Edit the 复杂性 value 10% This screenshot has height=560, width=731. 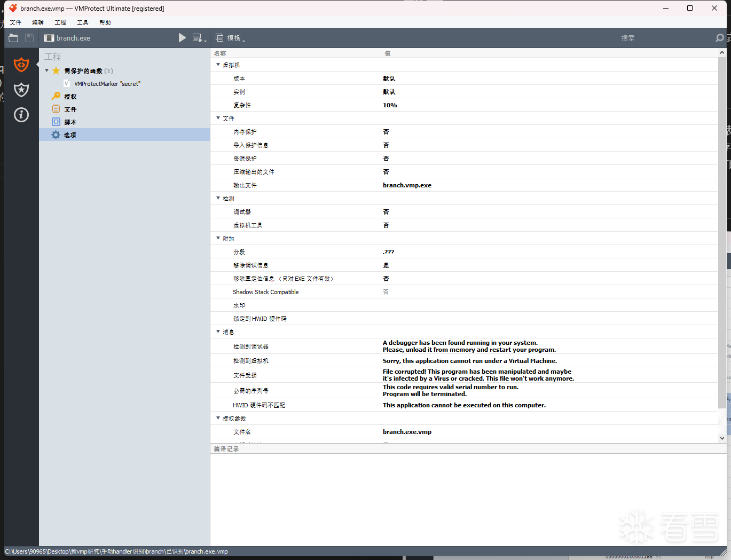390,105
